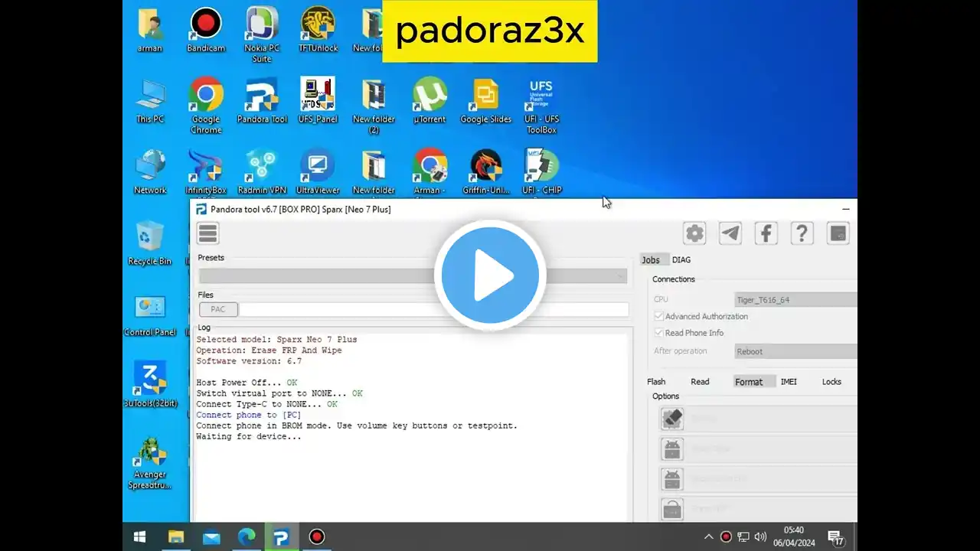The image size is (980, 551).
Task: Open the After operation Reboot dropdown
Action: [795, 351]
